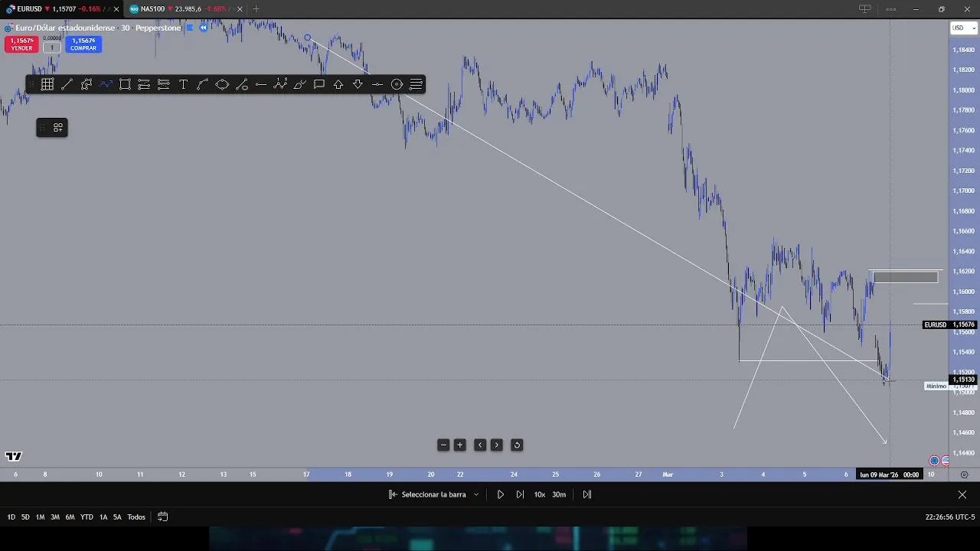
Task: Click the euro economic event marker
Action: [934, 461]
